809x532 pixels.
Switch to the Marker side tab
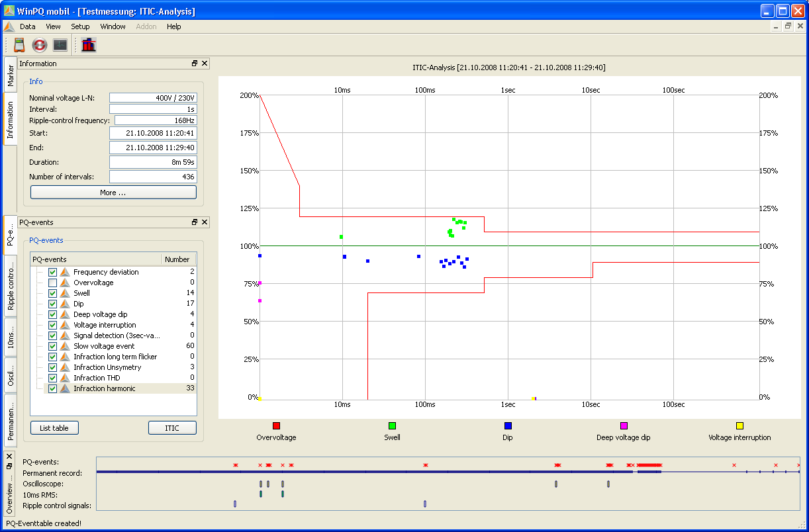(x=10, y=75)
